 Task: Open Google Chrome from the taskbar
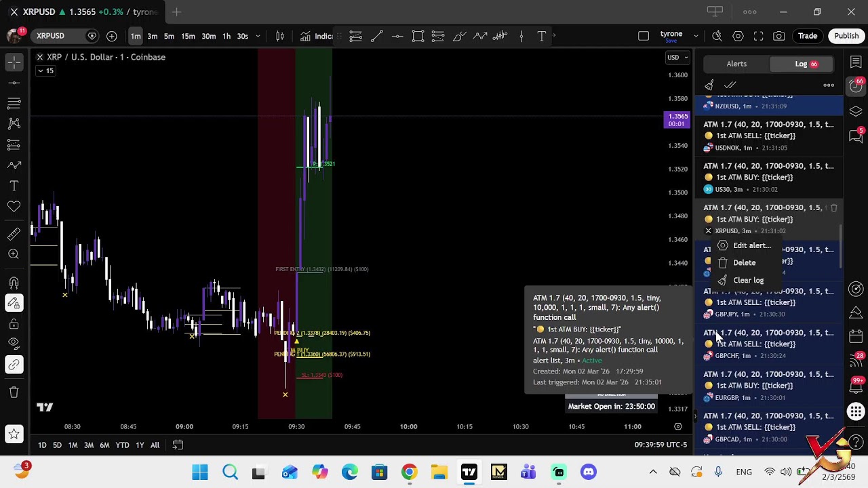click(409, 472)
